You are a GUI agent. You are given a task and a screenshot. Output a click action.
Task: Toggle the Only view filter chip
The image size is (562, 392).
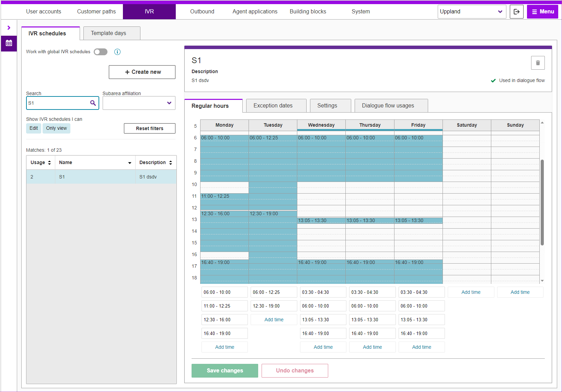57,128
